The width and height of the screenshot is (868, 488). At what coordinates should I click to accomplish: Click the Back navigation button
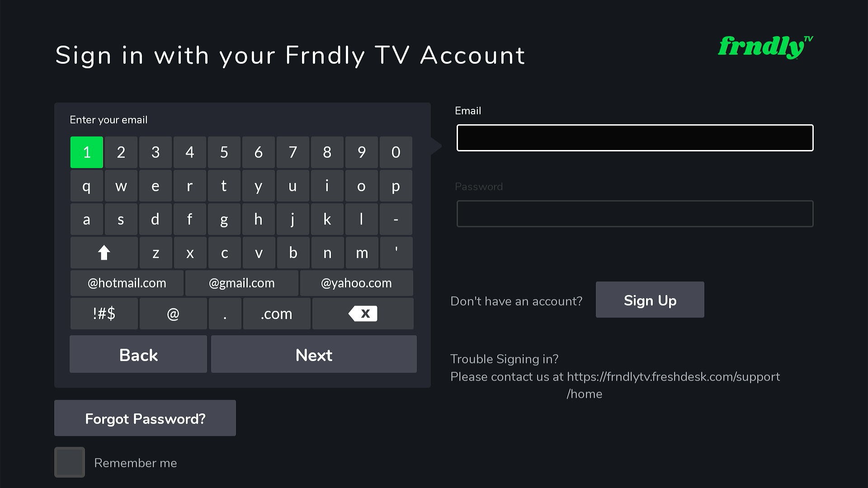(138, 354)
